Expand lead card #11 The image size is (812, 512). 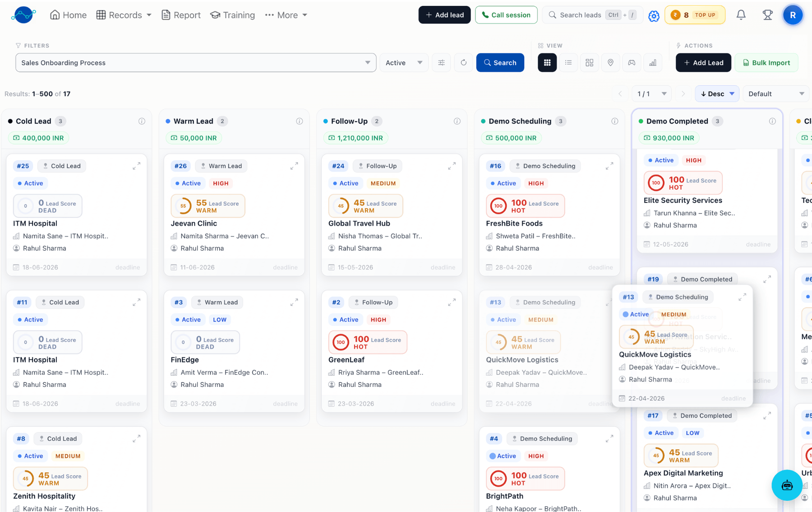(x=136, y=303)
